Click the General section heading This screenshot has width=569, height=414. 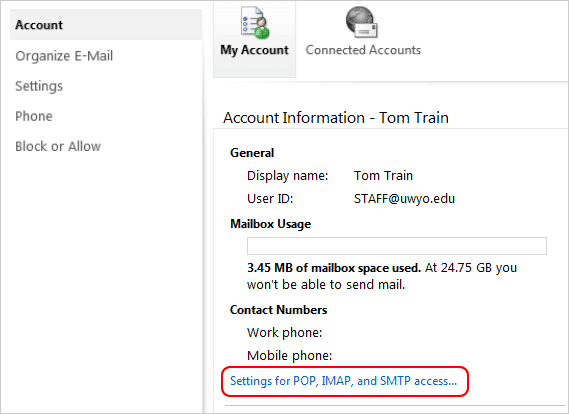pyautogui.click(x=252, y=153)
